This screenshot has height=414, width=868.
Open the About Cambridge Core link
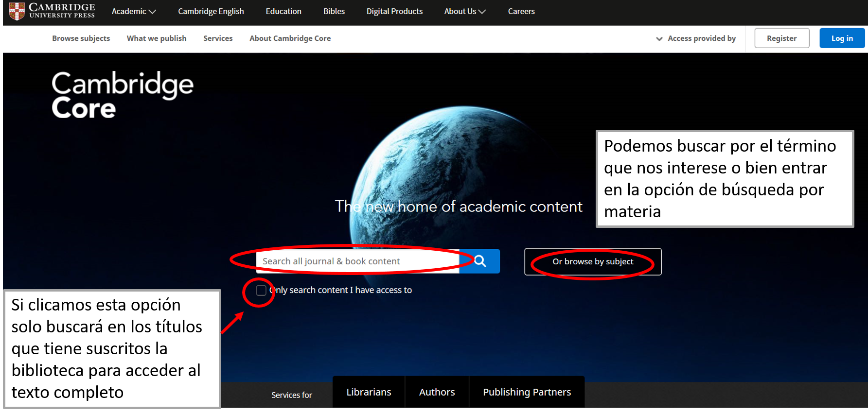pyautogui.click(x=290, y=38)
